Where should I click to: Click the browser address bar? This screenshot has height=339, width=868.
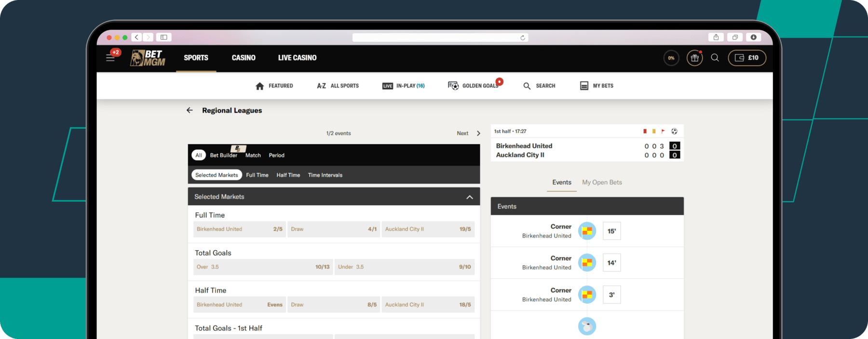440,38
